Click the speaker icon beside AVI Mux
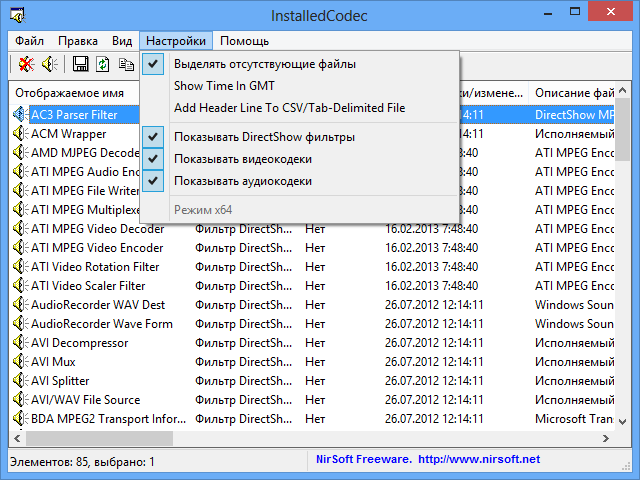 (x=20, y=362)
